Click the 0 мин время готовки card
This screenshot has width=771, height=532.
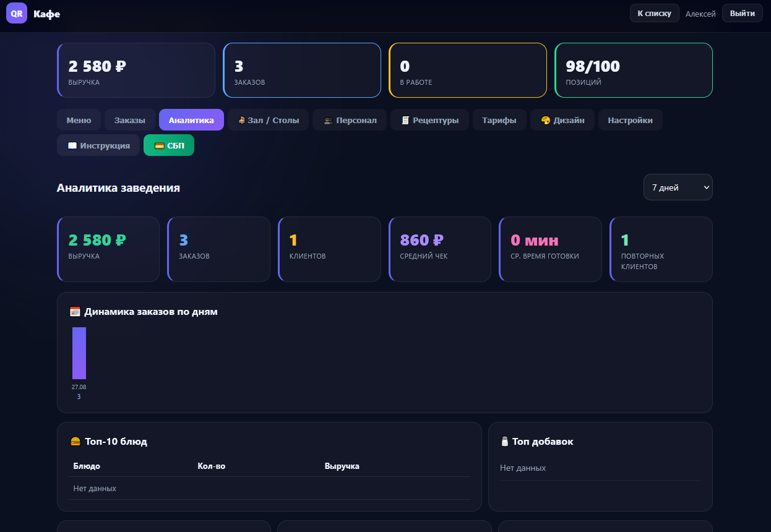coord(550,249)
